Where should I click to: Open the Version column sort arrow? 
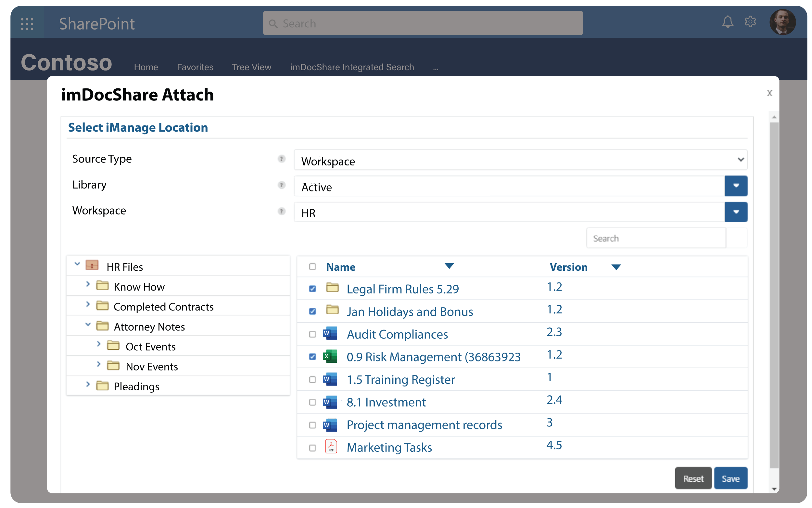[x=616, y=267]
